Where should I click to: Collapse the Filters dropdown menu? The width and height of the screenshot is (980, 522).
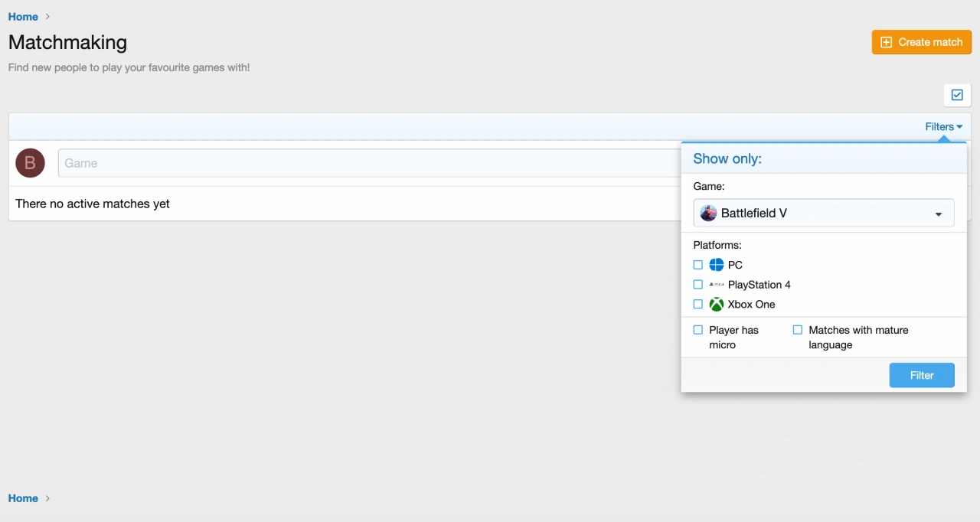pyautogui.click(x=943, y=127)
